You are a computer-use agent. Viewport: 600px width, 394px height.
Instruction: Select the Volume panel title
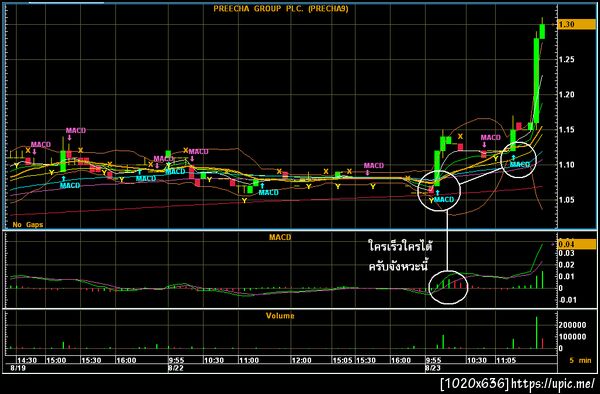(280, 316)
